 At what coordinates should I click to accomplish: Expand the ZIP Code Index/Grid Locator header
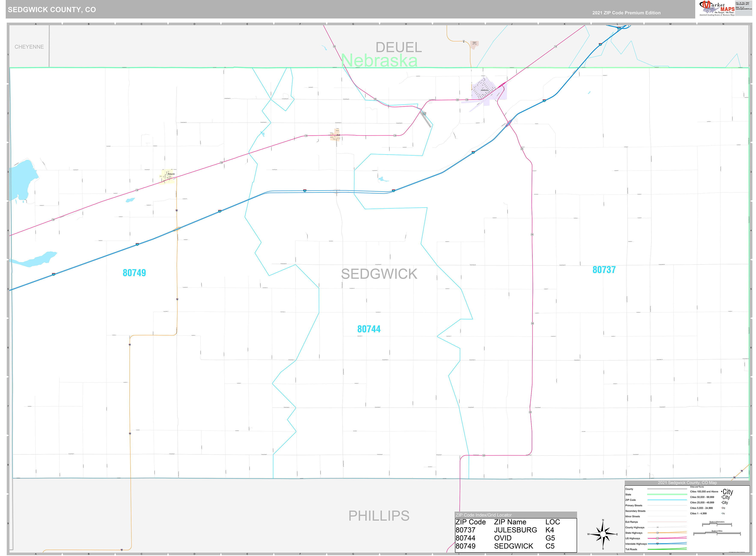tap(484, 515)
